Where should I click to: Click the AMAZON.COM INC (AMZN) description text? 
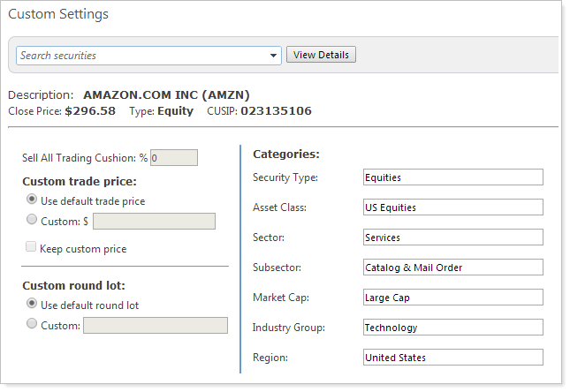click(x=165, y=94)
